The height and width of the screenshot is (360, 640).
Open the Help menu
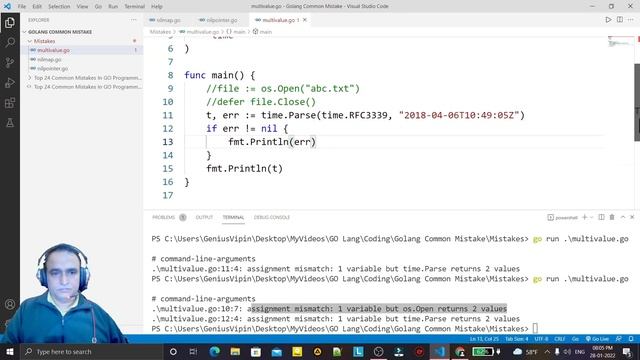[x=157, y=7]
